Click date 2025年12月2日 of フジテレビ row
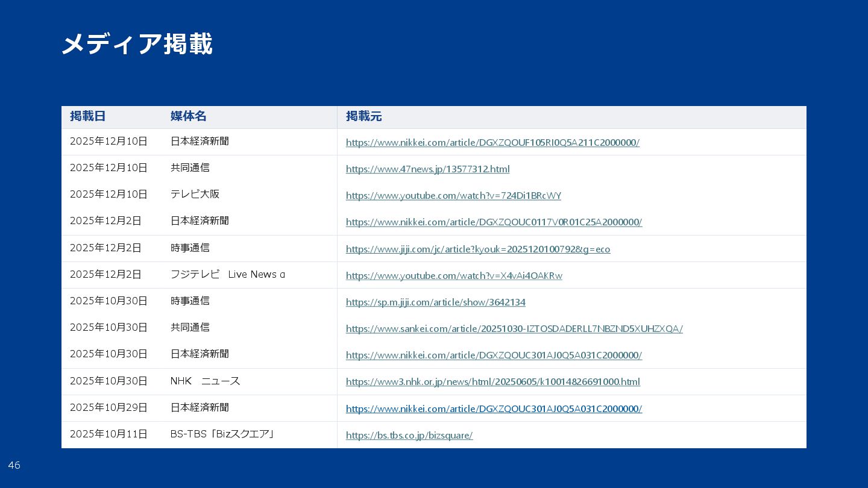 click(105, 274)
